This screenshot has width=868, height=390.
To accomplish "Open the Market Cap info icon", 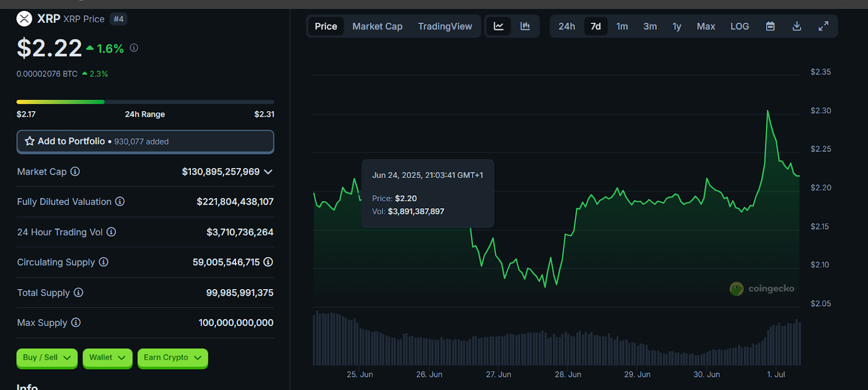I will [75, 171].
